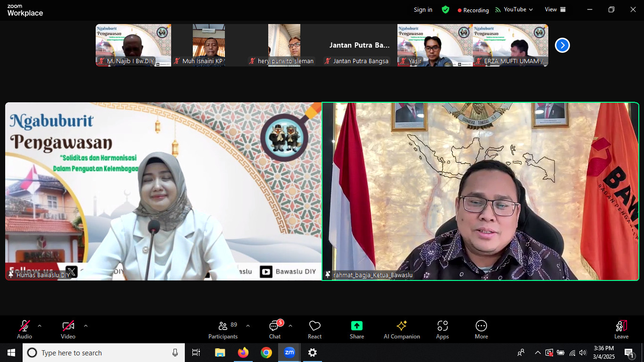Leave the Zoom meeting
The width and height of the screenshot is (644, 362).
tap(621, 329)
